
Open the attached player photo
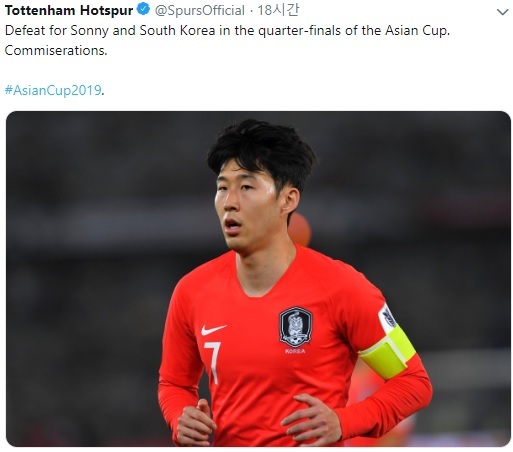tap(258, 279)
